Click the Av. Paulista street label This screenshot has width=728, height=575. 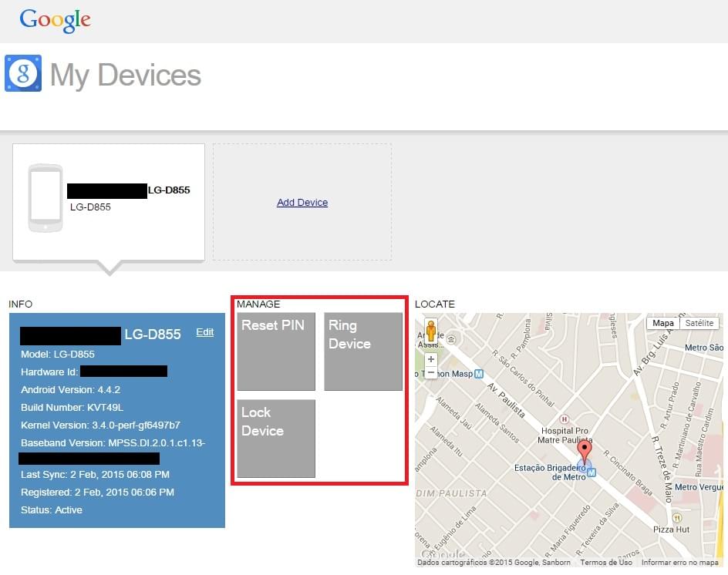pos(506,401)
